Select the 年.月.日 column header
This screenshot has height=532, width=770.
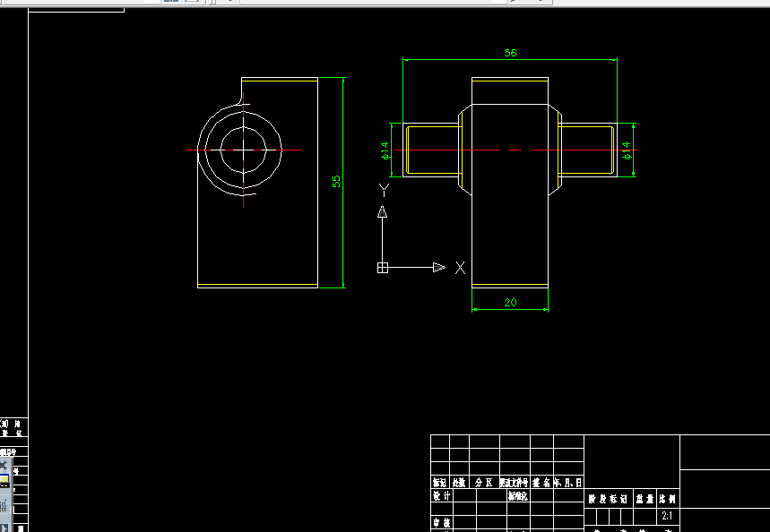pyautogui.click(x=568, y=483)
